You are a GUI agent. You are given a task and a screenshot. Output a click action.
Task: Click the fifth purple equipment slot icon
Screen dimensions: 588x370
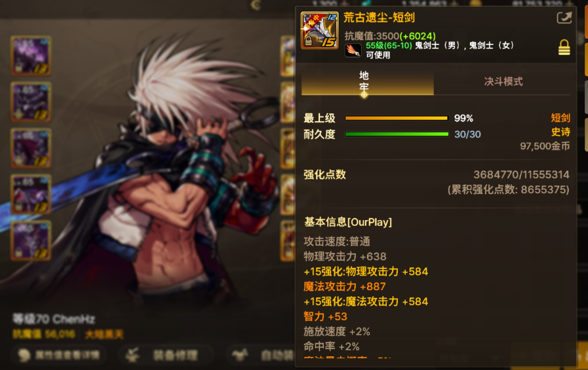pyautogui.click(x=31, y=240)
